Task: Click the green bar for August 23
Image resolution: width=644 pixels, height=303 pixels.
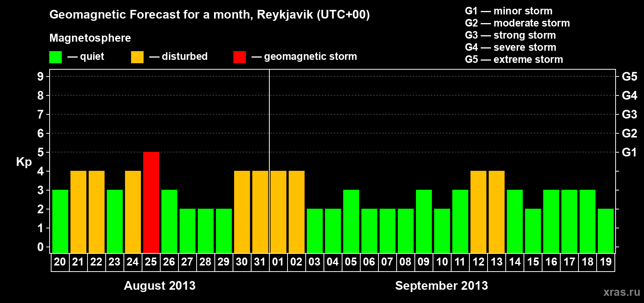Action: pos(115,222)
